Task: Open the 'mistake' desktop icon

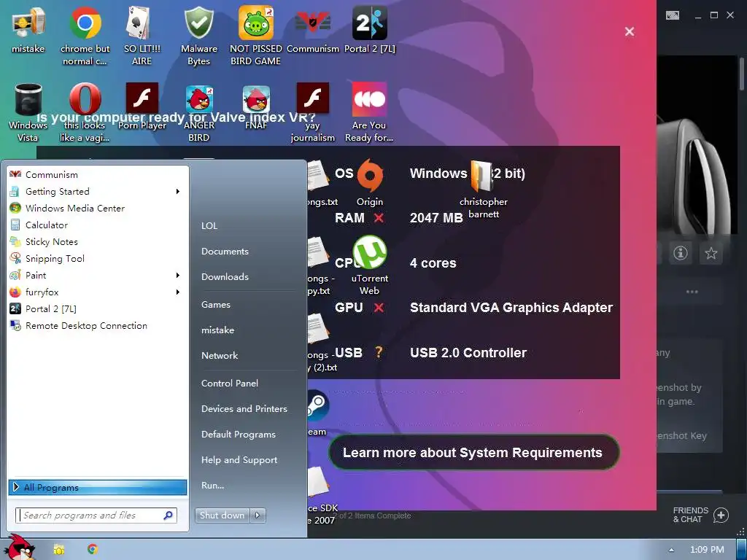Action: tap(28, 29)
